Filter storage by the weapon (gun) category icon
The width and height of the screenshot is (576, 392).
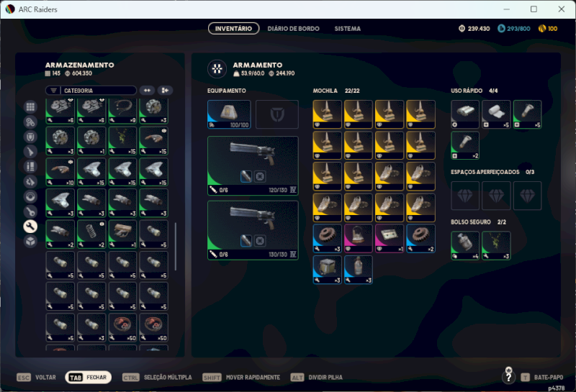tap(30, 152)
